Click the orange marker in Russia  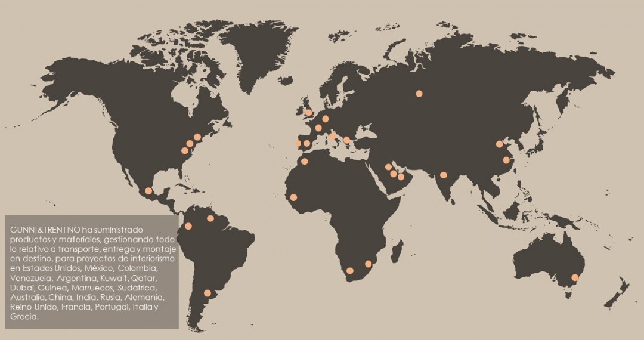tap(419, 93)
